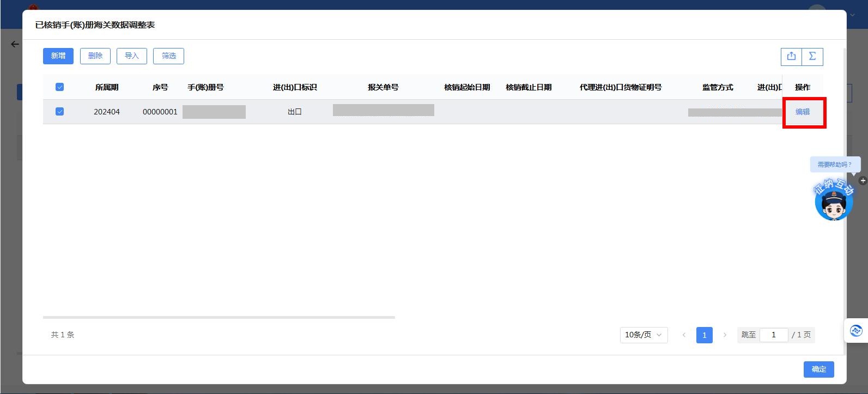The width and height of the screenshot is (868, 394).
Task: Click the 导入 button
Action: pyautogui.click(x=132, y=56)
